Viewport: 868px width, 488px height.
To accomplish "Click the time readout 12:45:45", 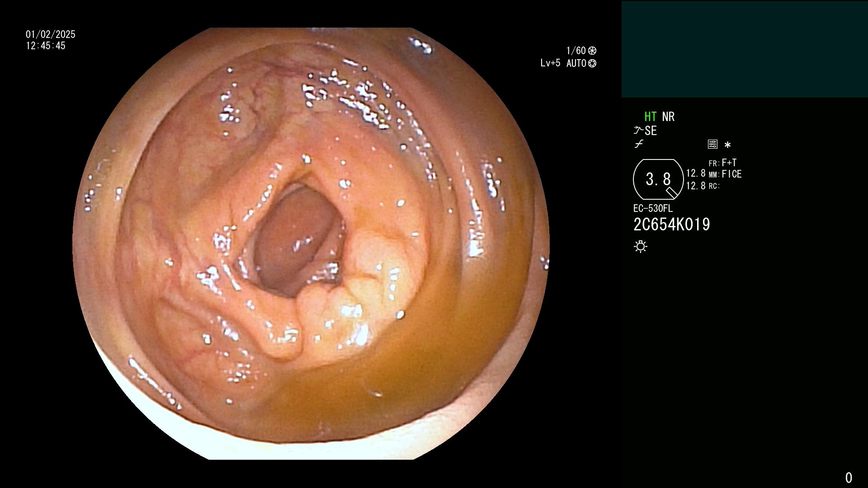I will point(46,46).
